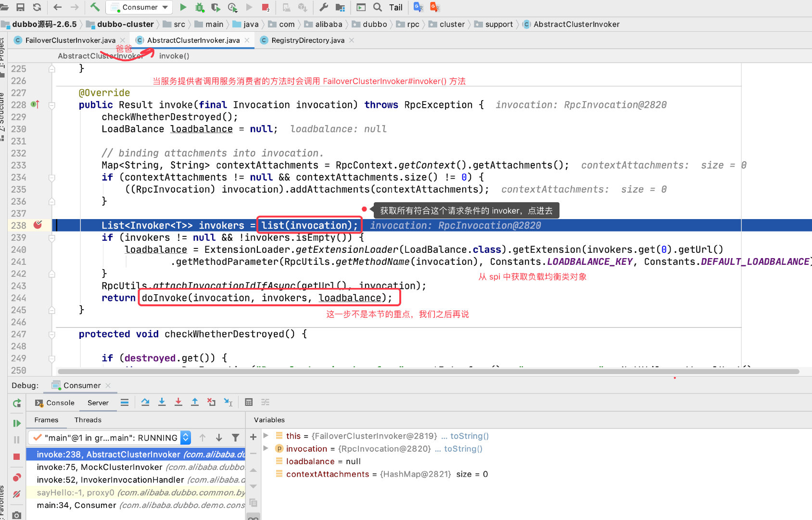
Task: Open Settings via the wrench icon
Action: pos(324,7)
